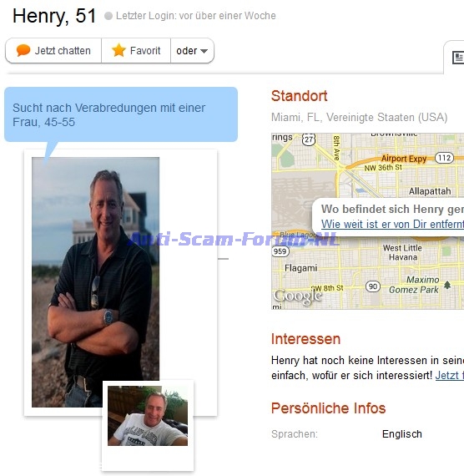Click 'Wie weit ist er von Dir entfernt' link
Viewport: 464px width, 476px height.
click(392, 224)
